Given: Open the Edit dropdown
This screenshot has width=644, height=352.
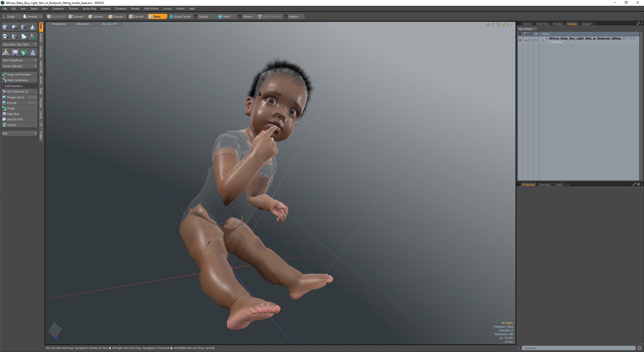Looking at the screenshot, I should (19, 134).
